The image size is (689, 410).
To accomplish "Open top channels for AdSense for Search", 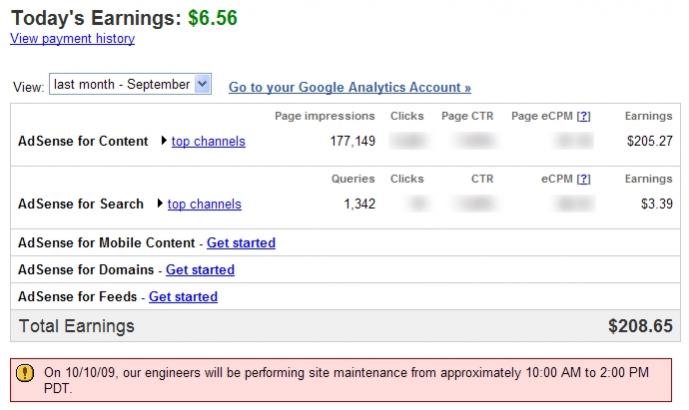I will 204,204.
